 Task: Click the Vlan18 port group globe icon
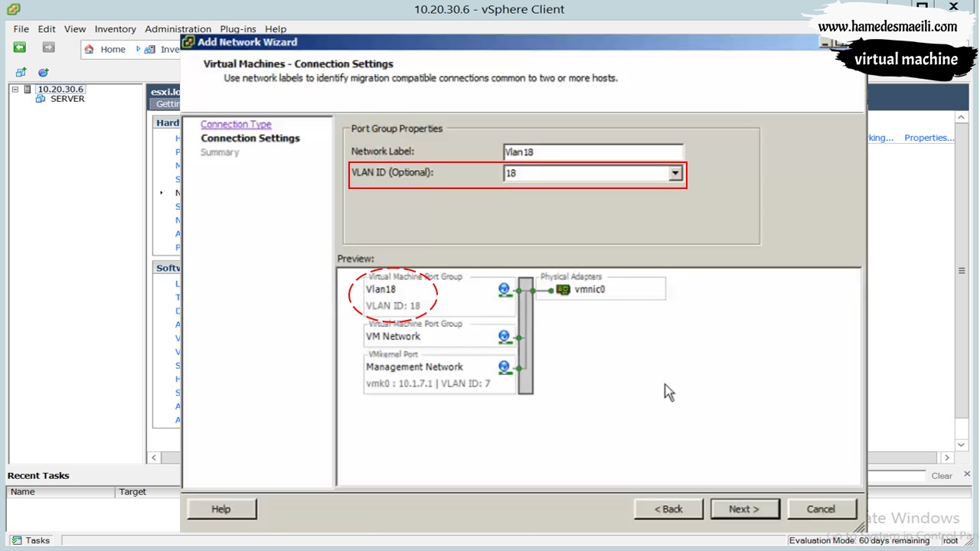[504, 289]
